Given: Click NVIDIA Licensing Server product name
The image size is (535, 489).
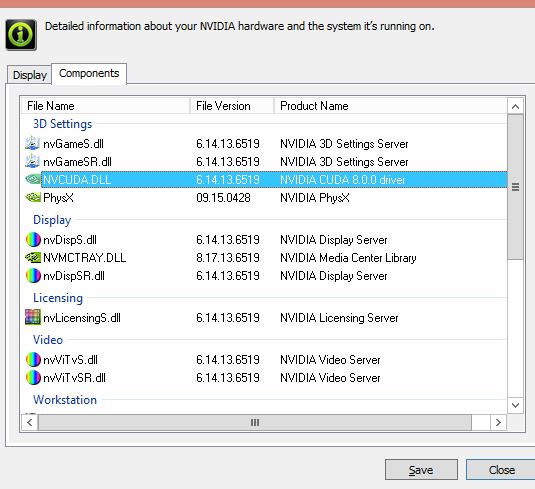Looking at the screenshot, I should 339,318.
